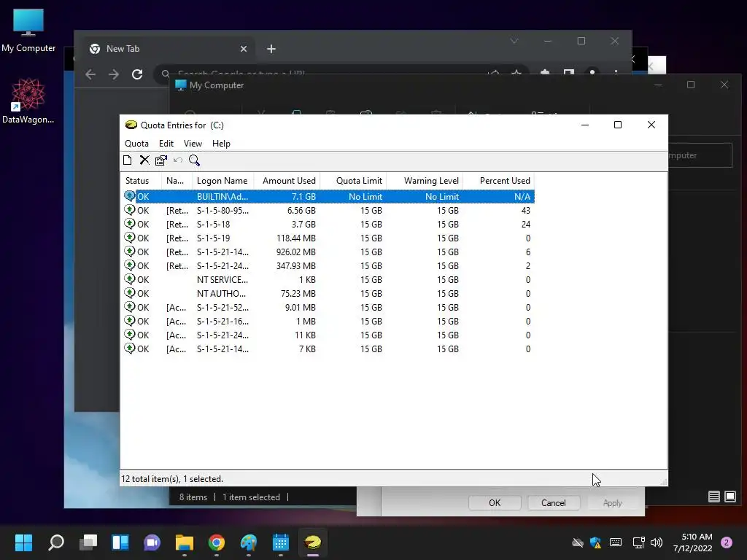Open the Edit menu
Screen dimensions: 747x560
(166, 144)
